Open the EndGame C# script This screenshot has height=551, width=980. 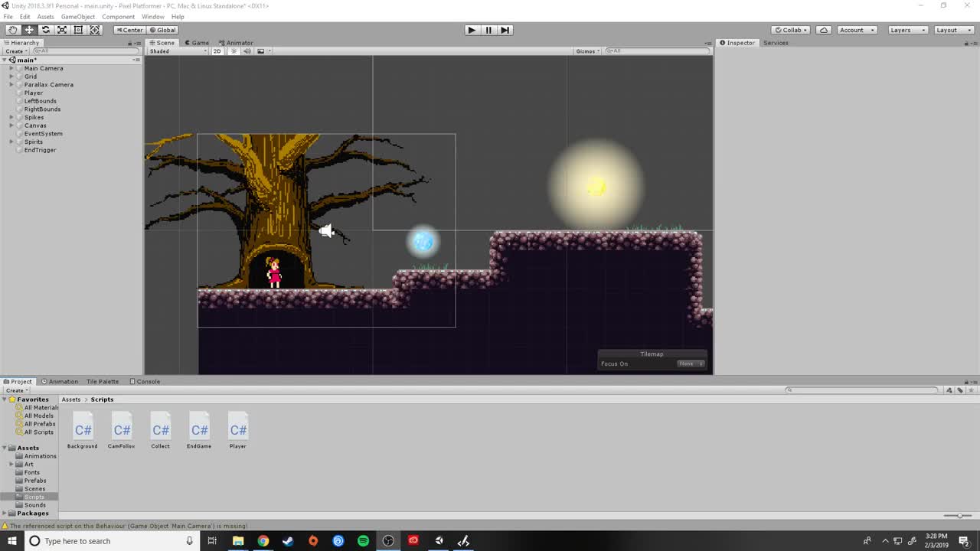[x=199, y=431]
